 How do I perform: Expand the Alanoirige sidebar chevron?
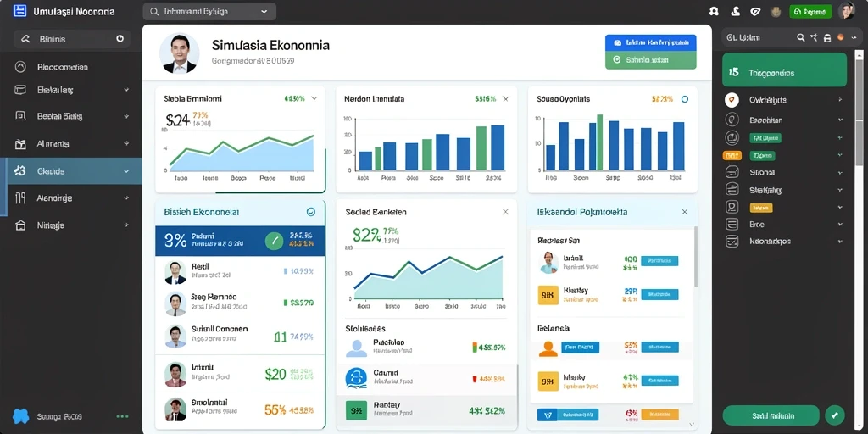(x=126, y=198)
